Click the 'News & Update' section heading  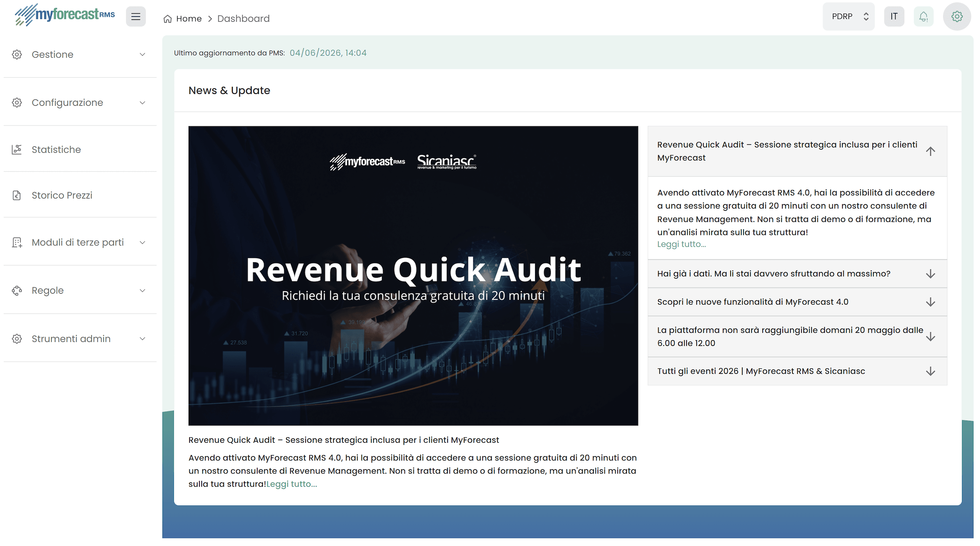(x=229, y=90)
